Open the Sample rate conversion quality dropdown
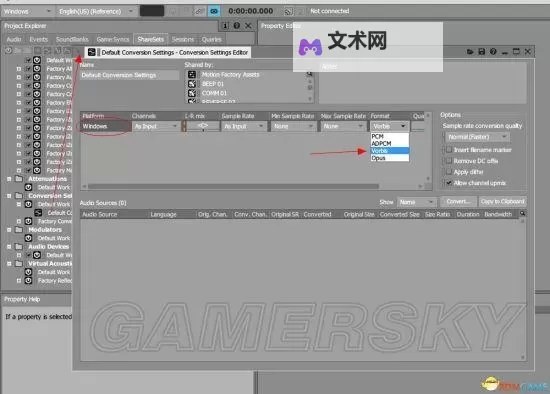This screenshot has width=550, height=394. pos(477,137)
